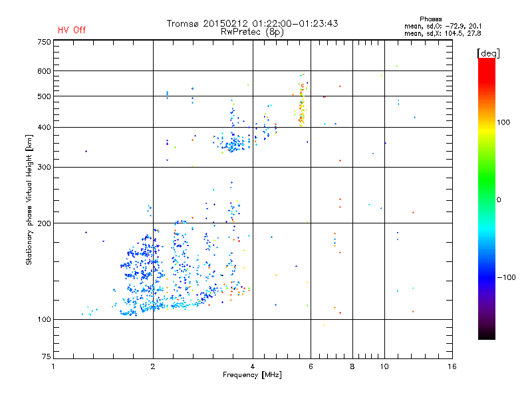Click the x-axis tick label '2'
Image resolution: width=532 pixels, height=399 pixels.
click(x=153, y=366)
